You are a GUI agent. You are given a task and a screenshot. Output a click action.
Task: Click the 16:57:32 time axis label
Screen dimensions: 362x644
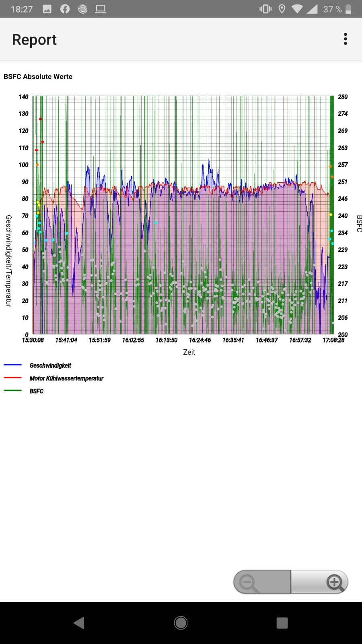point(300,340)
